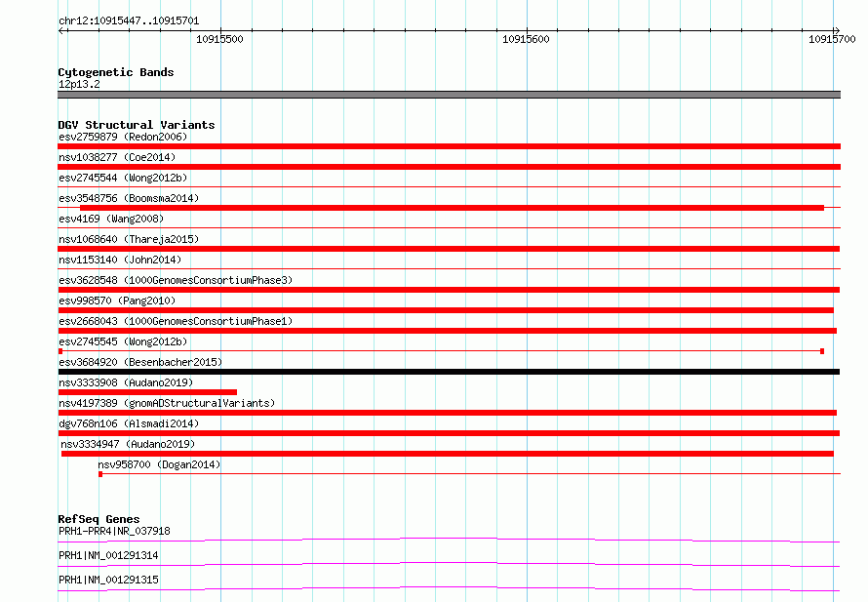This screenshot has width=868, height=602.
Task: Click nsv3333908 (Audano2019) label
Action: click(x=126, y=382)
